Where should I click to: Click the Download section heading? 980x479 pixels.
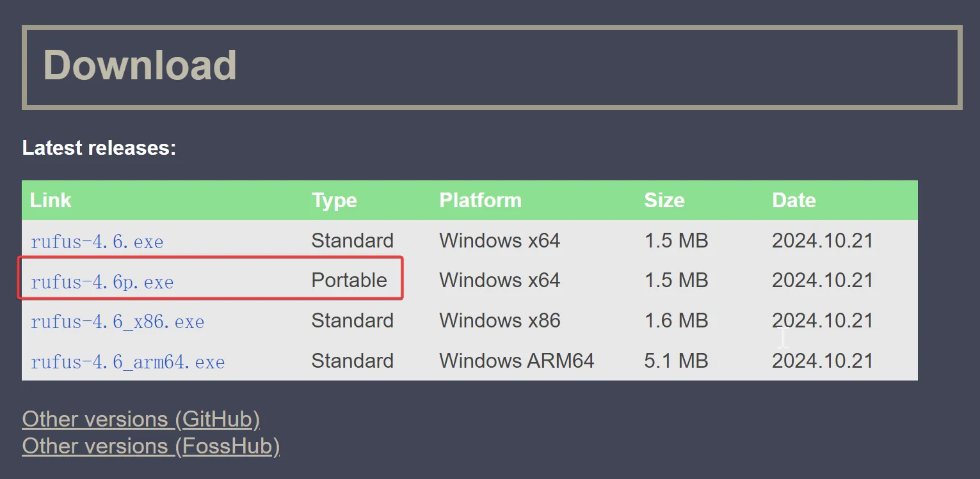pyautogui.click(x=140, y=65)
